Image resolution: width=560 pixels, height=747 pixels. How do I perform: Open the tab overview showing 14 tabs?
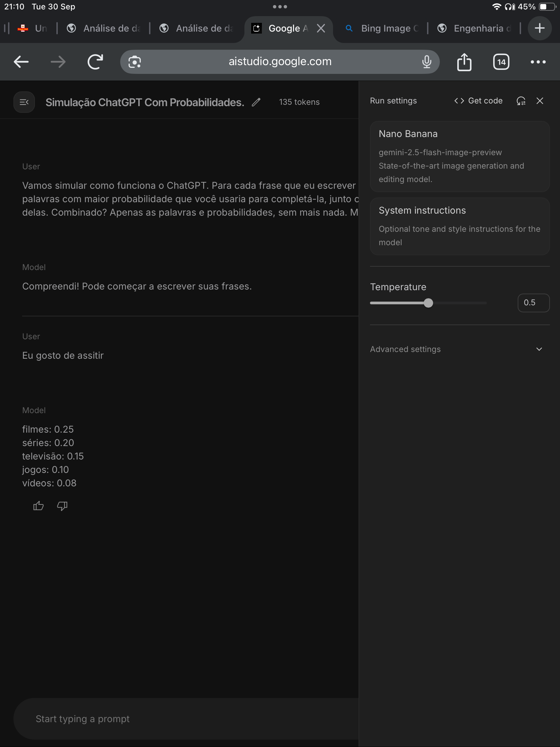coord(501,62)
